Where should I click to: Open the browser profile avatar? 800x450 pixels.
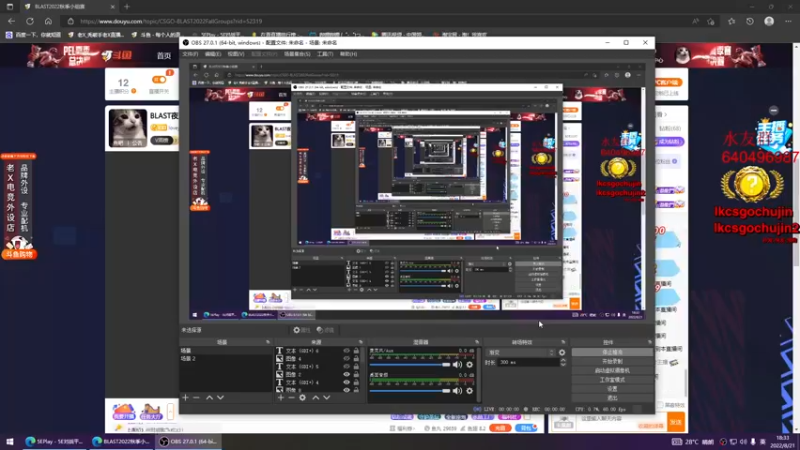(769, 21)
